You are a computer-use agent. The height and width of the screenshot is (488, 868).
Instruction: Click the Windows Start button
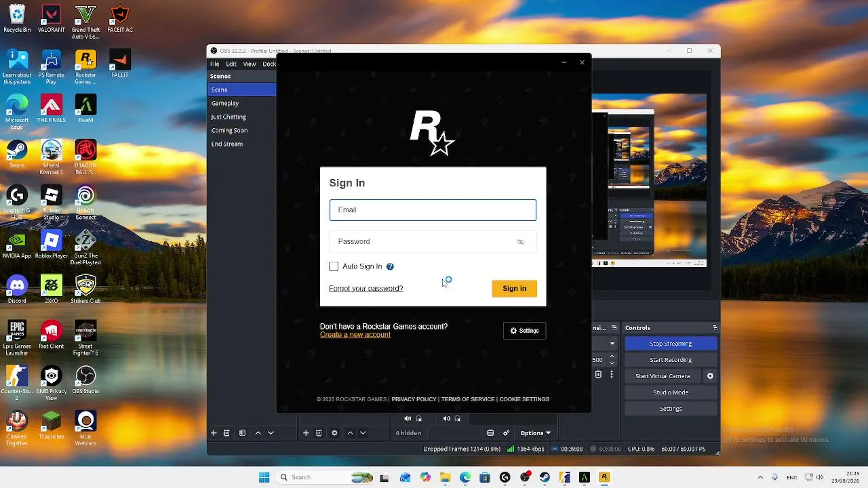pos(264,478)
